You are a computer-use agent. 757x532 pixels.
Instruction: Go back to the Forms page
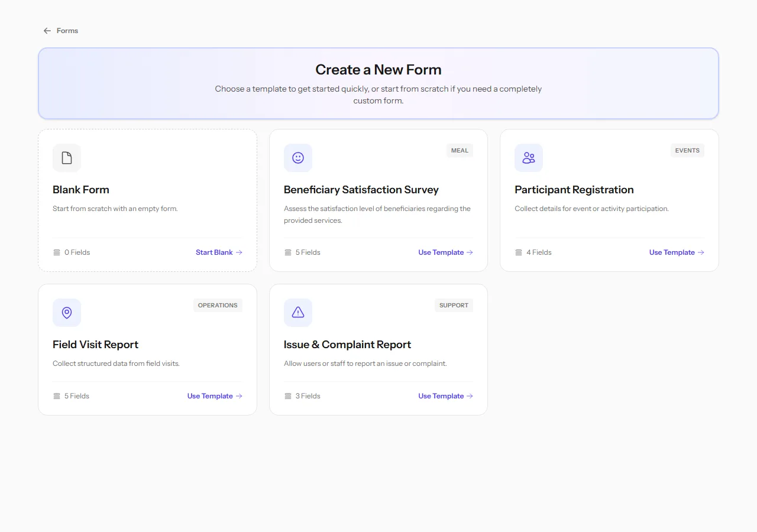point(60,31)
